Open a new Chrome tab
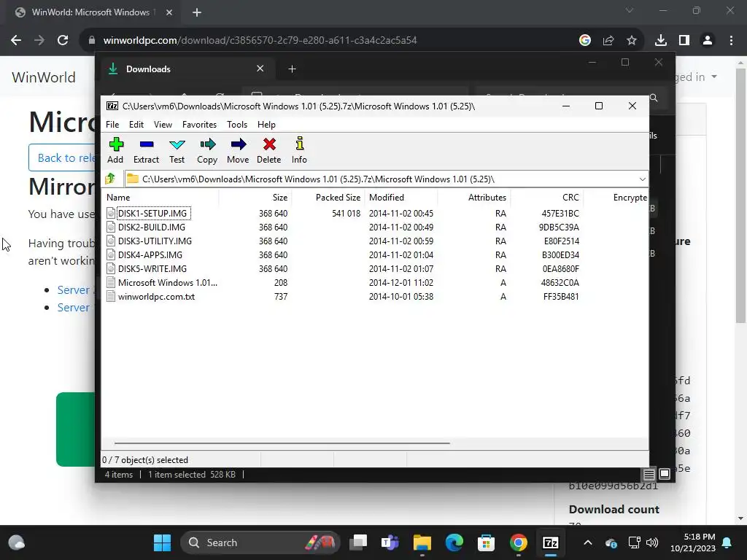Screen dimensions: 747x560 (x=197, y=12)
